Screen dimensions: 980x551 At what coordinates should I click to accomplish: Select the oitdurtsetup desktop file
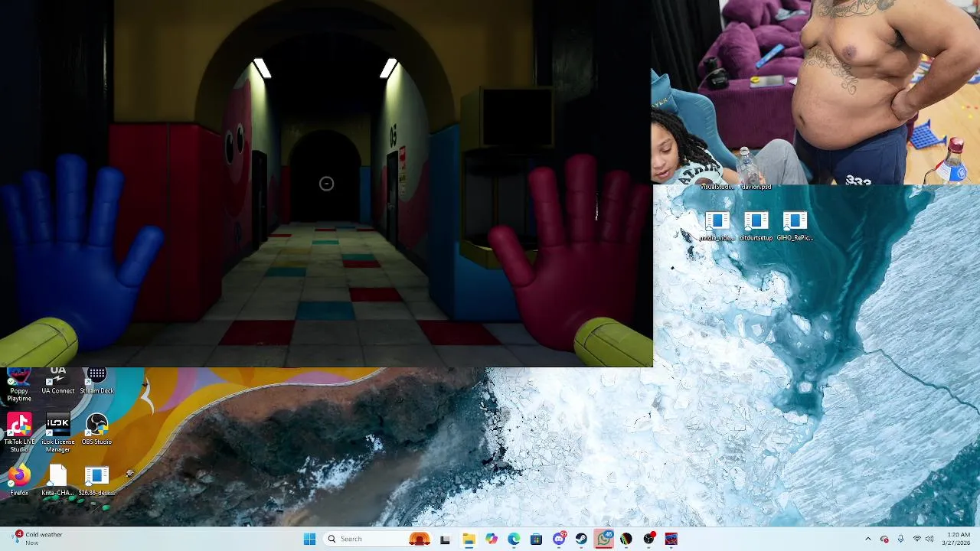[x=756, y=227]
